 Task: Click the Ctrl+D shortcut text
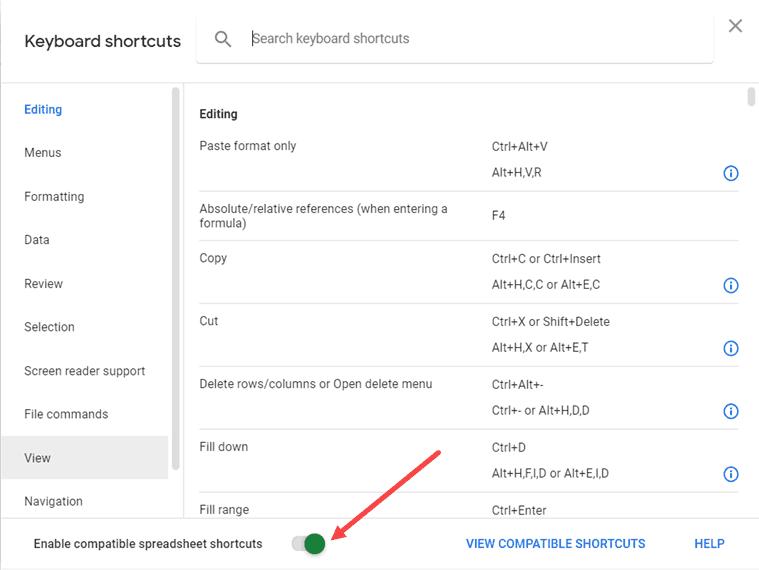point(508,448)
